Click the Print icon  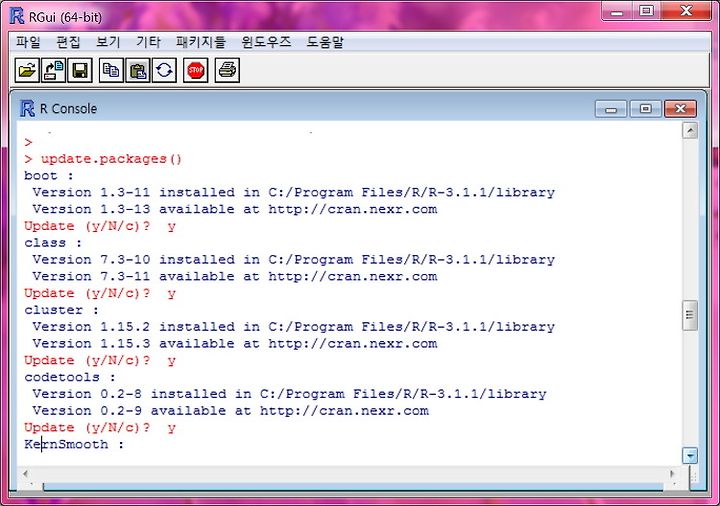click(x=227, y=70)
